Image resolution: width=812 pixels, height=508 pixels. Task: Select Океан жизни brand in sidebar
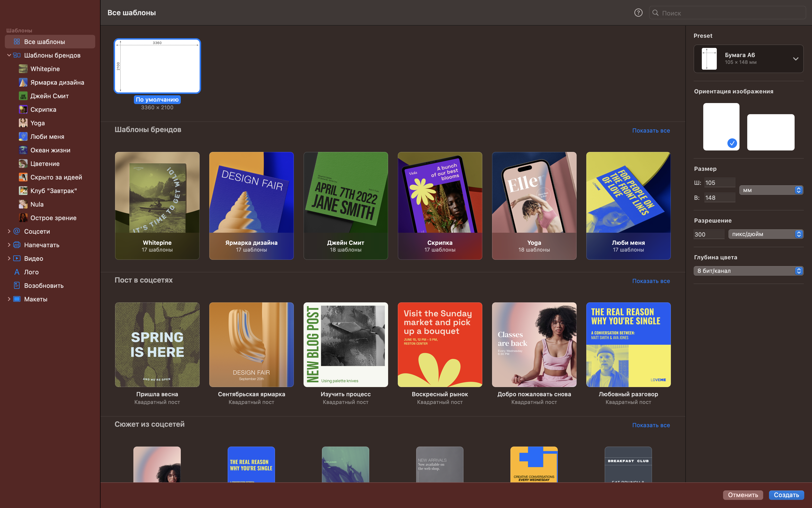50,150
